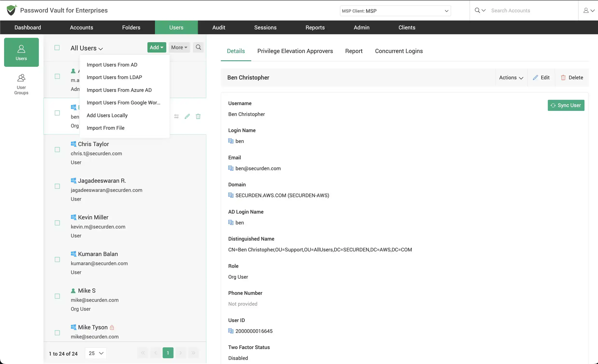Click page 1 pagination button
The width and height of the screenshot is (598, 364).
point(168,353)
